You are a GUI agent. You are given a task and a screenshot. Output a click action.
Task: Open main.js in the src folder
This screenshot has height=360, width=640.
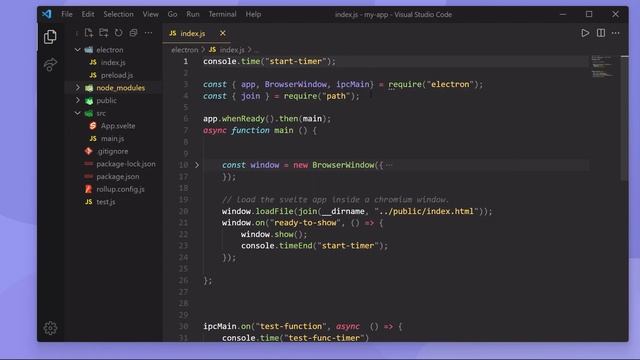click(x=112, y=138)
